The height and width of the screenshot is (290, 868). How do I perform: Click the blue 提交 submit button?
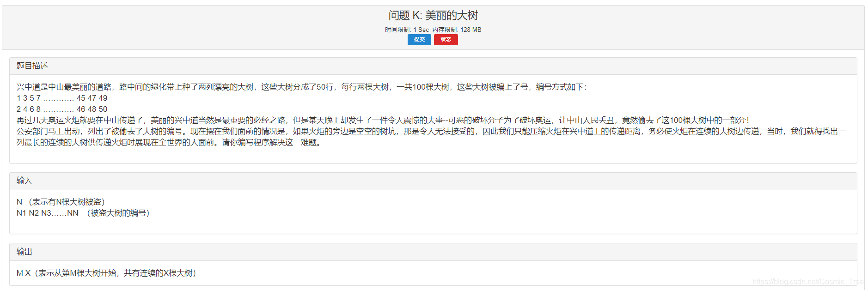[x=419, y=40]
